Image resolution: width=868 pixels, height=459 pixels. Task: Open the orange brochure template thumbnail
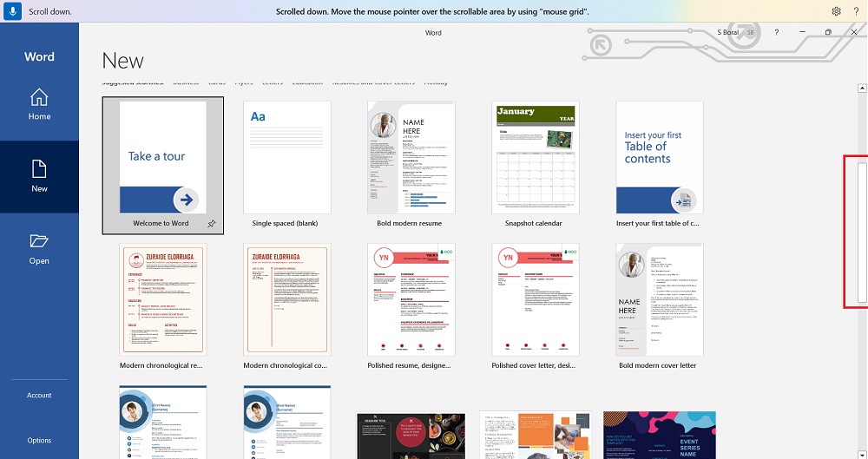tap(536, 436)
